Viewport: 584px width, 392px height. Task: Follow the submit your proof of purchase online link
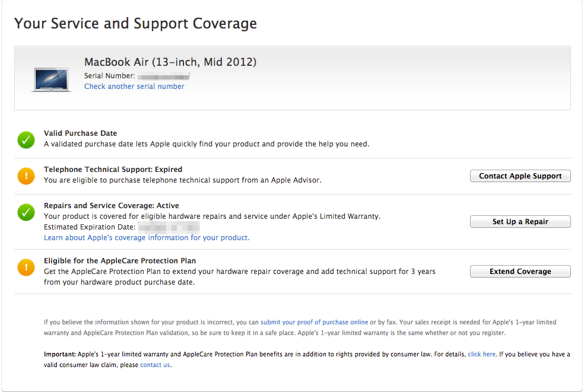314,323
